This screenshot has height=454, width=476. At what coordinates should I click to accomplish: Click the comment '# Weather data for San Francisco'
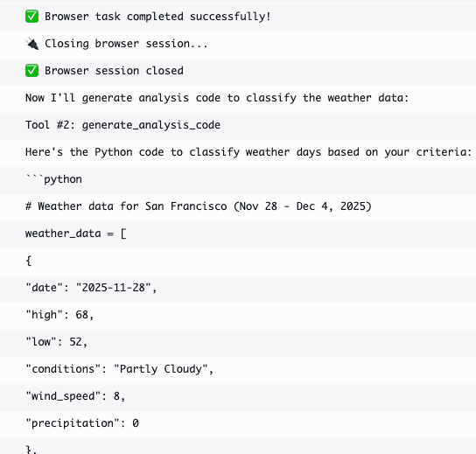(x=199, y=206)
